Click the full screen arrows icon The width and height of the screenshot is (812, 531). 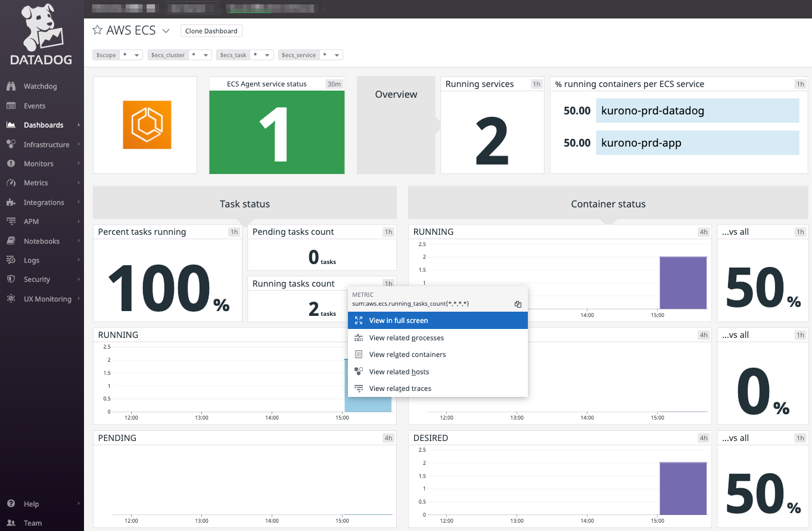359,320
